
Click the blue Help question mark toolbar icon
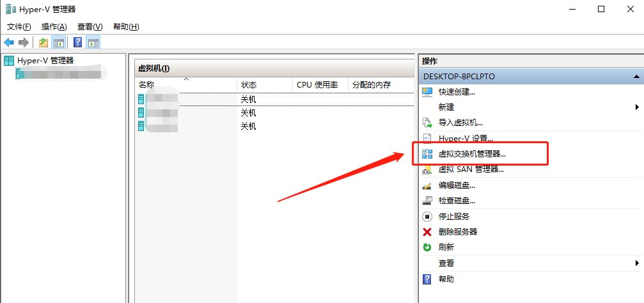tap(77, 42)
